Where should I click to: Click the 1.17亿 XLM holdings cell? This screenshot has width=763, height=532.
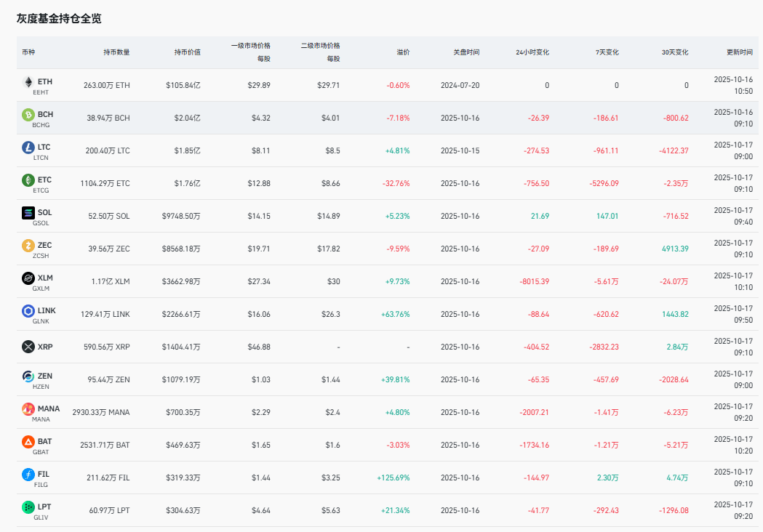[111, 281]
